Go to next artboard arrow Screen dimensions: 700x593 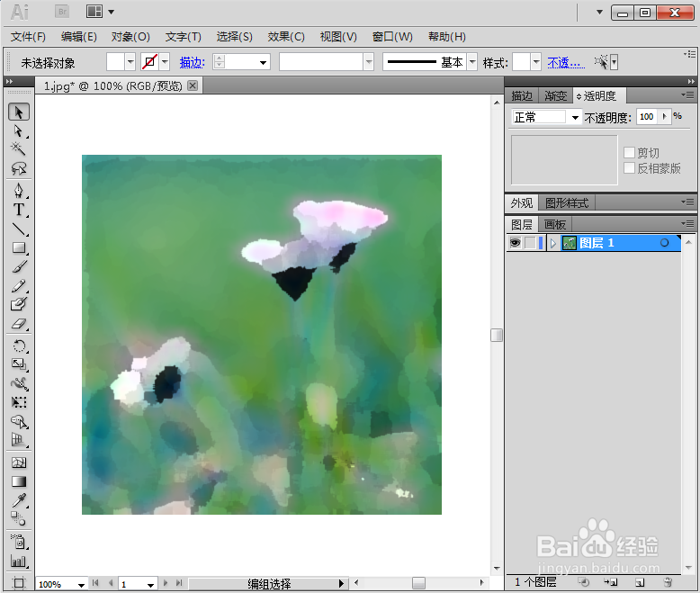[x=166, y=583]
